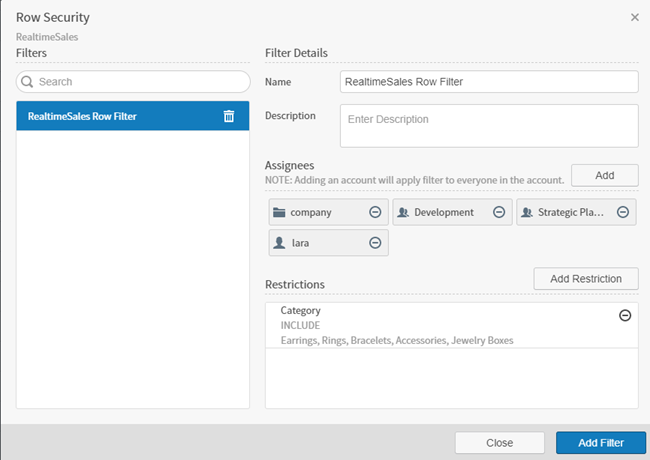Click the Add assignee button
650x460 pixels.
pyautogui.click(x=604, y=175)
